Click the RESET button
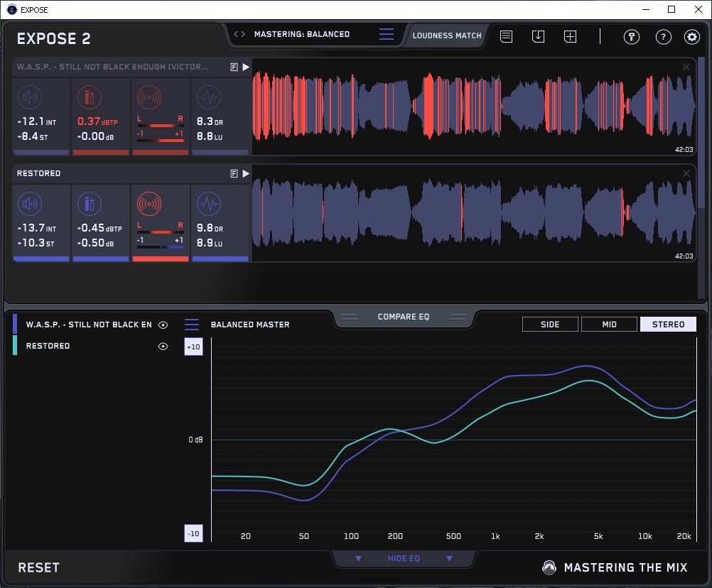This screenshot has width=712, height=588. click(x=39, y=567)
